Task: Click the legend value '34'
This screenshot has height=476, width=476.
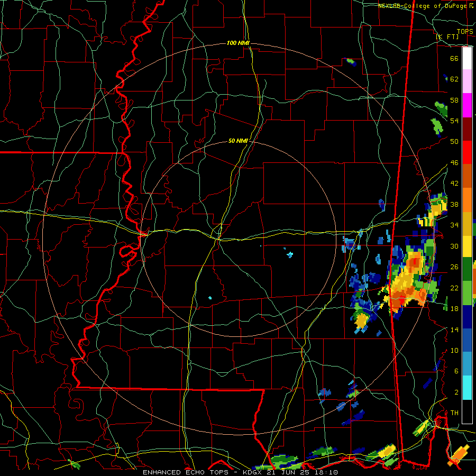Action: click(454, 225)
